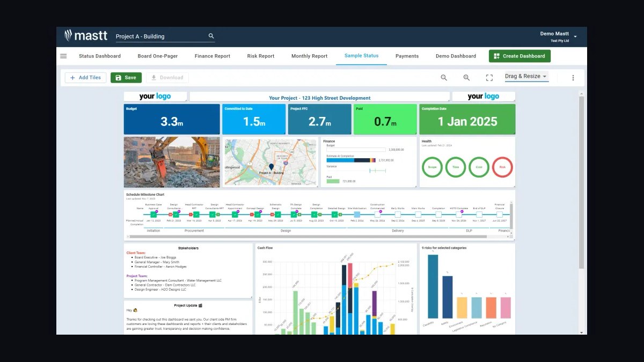This screenshot has height=362, width=644.
Task: Open the Demo Mastt account dropdown
Action: point(558,36)
